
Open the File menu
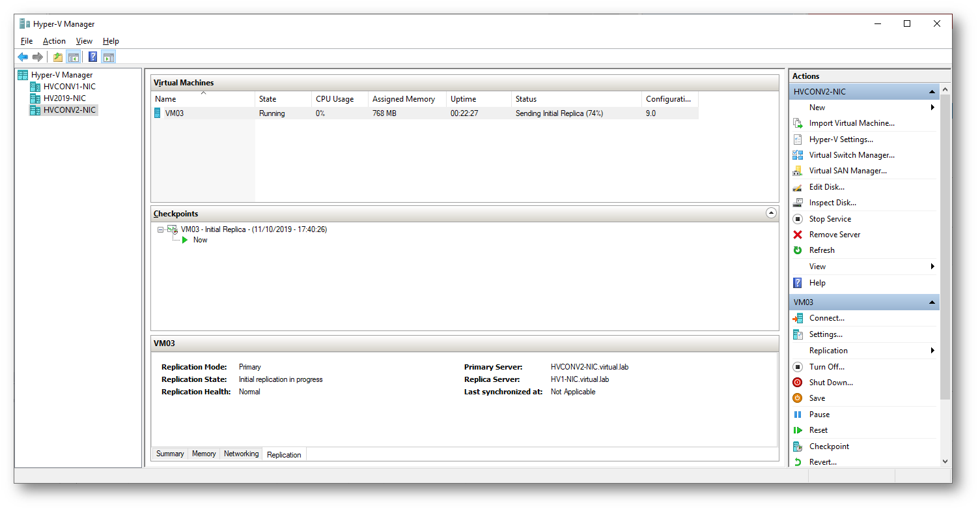pyautogui.click(x=27, y=41)
